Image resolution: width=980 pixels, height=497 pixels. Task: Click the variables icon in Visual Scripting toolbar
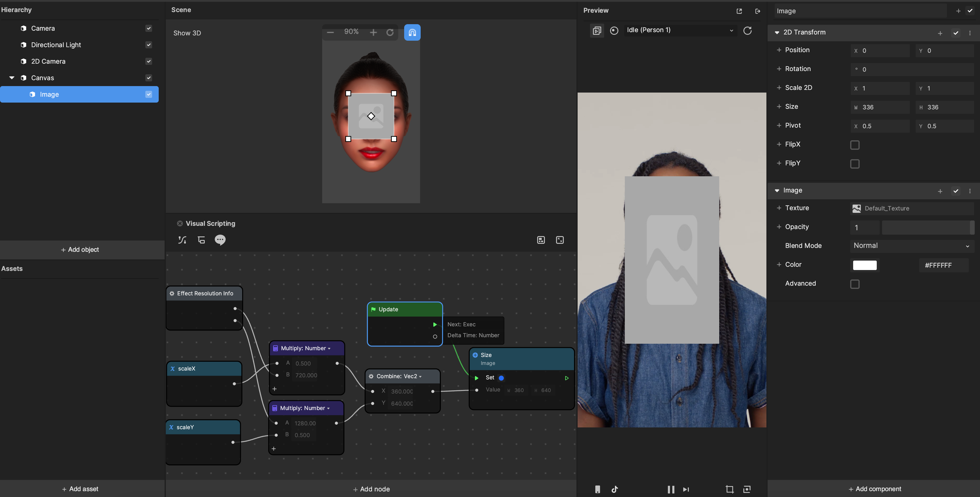tap(182, 240)
